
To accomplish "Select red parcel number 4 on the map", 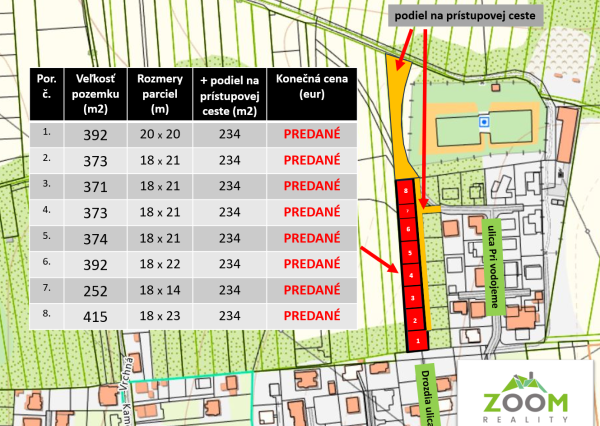I will (x=411, y=273).
